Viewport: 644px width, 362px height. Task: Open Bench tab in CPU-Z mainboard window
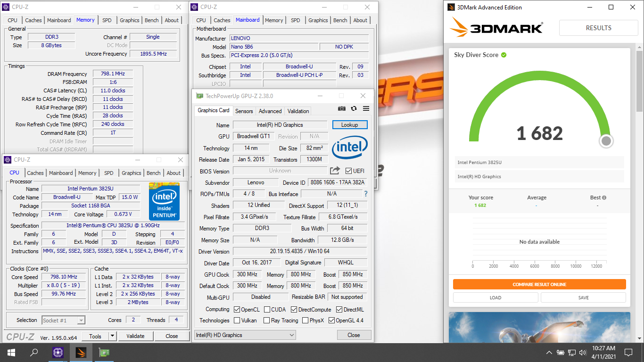340,20
